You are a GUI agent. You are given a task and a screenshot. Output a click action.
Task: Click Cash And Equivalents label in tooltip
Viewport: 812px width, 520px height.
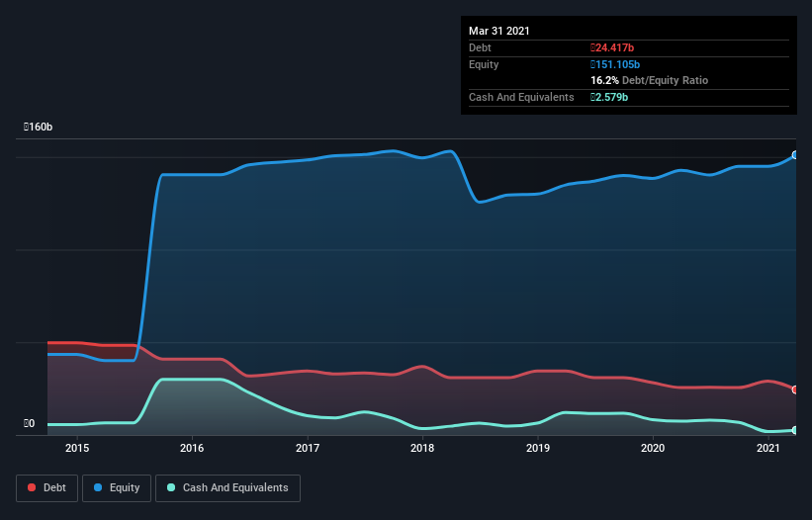pos(521,97)
